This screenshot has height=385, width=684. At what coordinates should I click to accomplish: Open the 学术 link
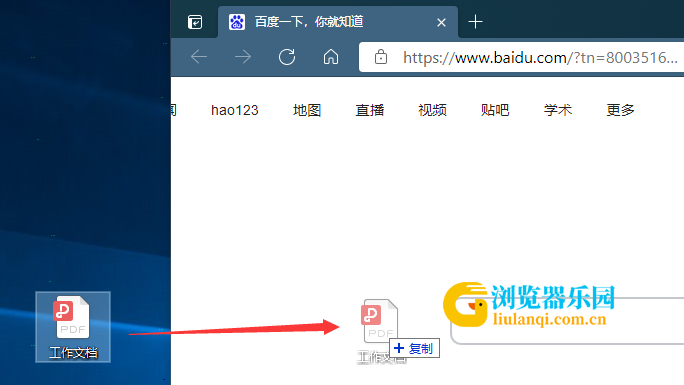click(557, 110)
